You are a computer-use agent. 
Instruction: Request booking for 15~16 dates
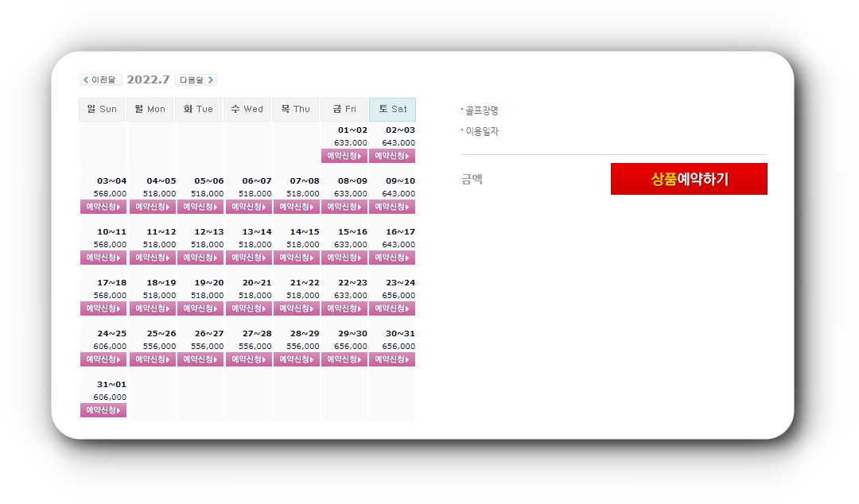pyautogui.click(x=344, y=258)
